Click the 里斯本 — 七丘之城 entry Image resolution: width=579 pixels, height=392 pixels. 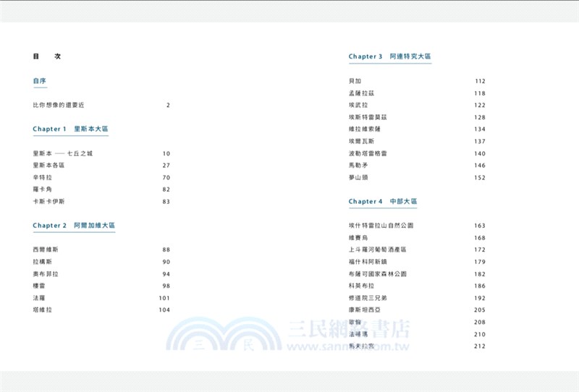(63, 153)
